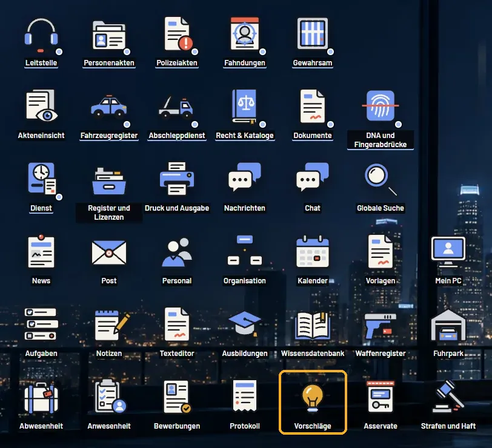Open Strafen und Haft gavel icon
Viewport: 492px width, 448px height.
pos(448,397)
